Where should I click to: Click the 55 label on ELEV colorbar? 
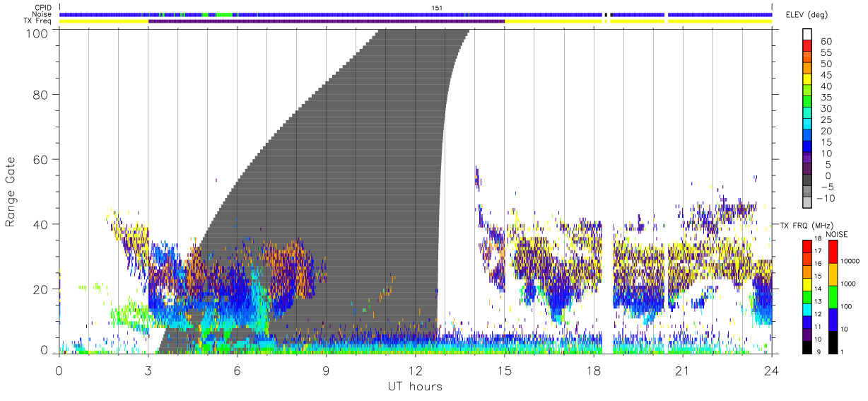(x=826, y=53)
